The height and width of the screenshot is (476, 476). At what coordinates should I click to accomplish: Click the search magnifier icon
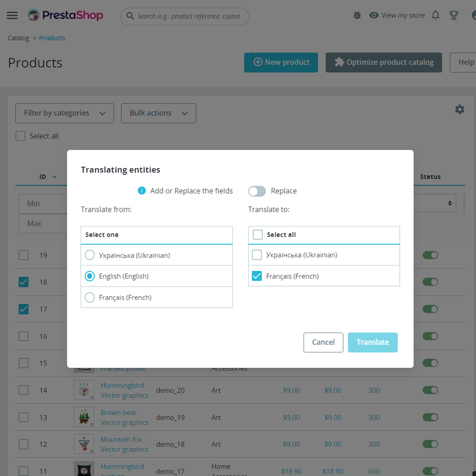[x=130, y=16]
